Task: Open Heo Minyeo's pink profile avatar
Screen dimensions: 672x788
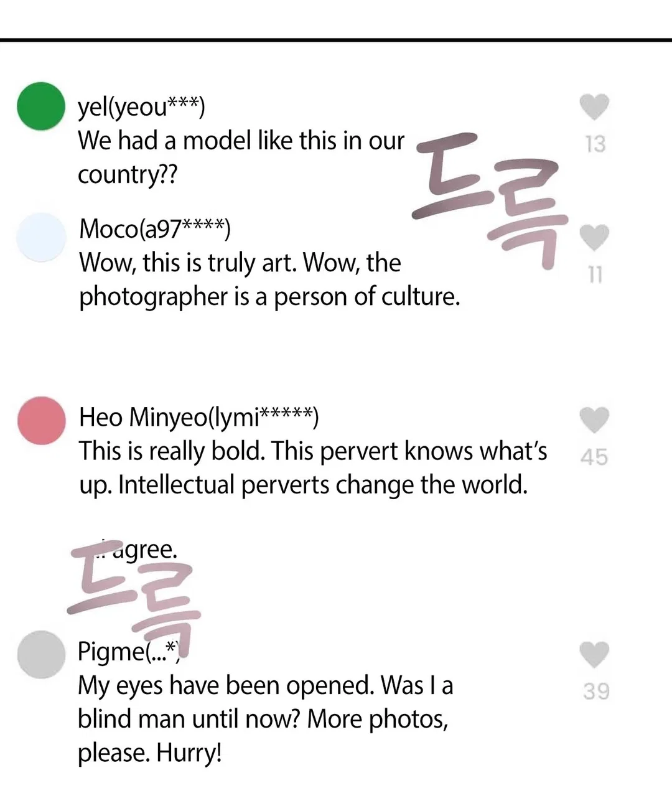Action: click(41, 420)
